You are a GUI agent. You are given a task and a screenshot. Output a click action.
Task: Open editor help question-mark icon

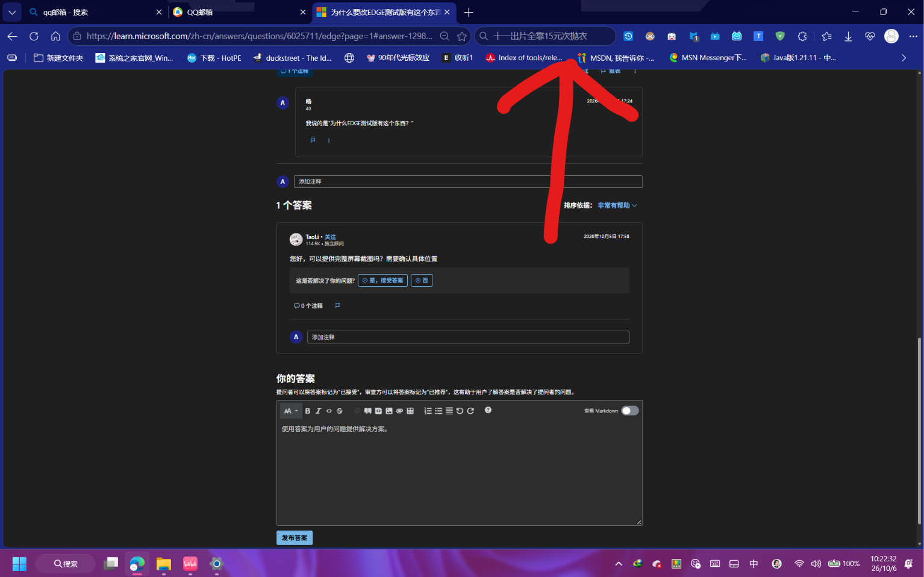tap(488, 410)
